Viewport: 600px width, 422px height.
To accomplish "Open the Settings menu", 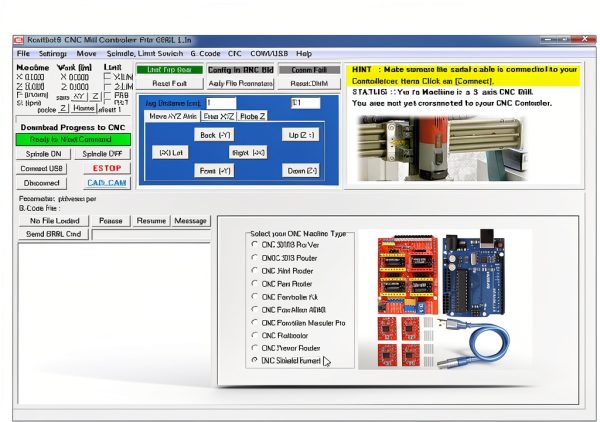I will click(x=53, y=54).
